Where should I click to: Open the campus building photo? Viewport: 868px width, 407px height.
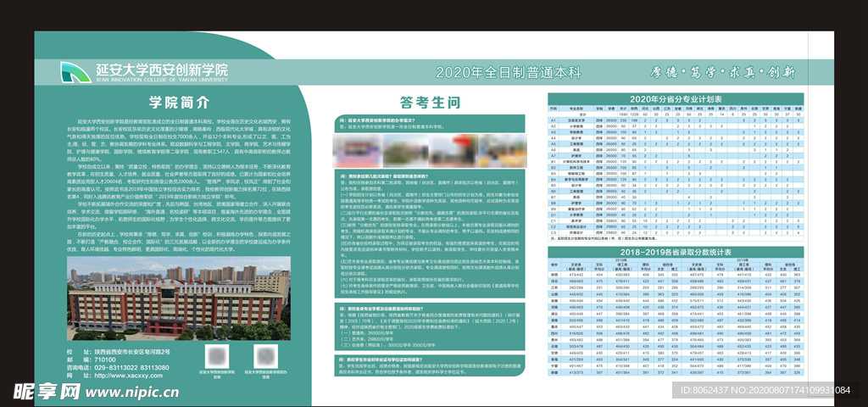pyautogui.click(x=179, y=298)
